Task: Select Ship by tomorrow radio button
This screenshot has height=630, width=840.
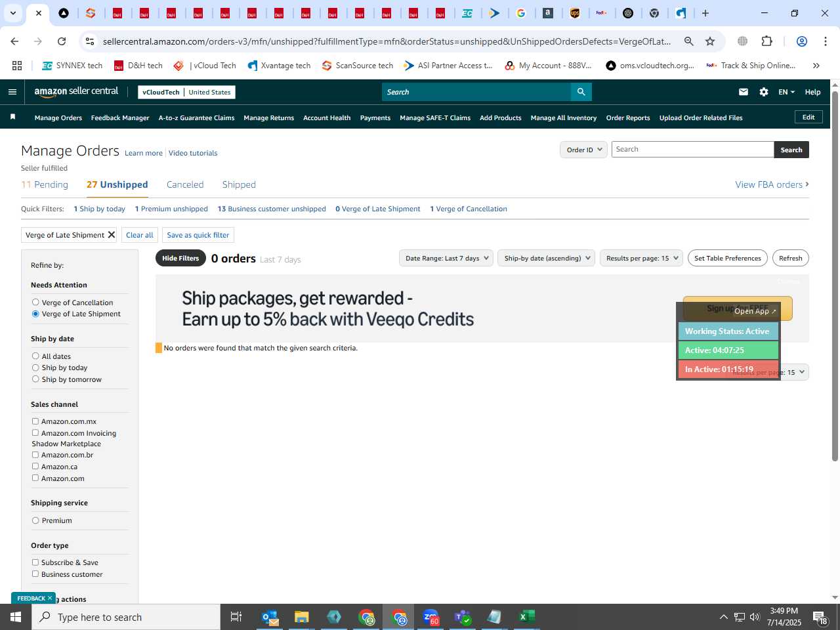Action: pyautogui.click(x=35, y=379)
